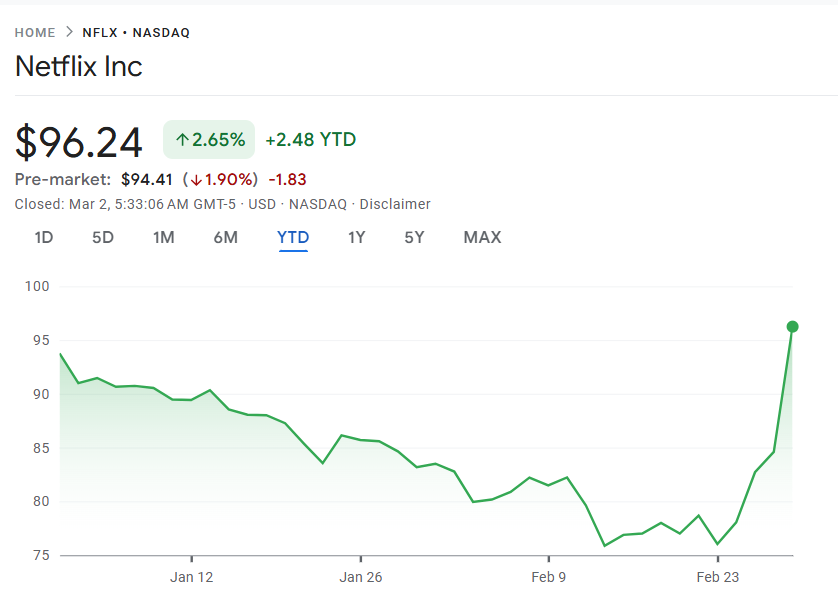Open the 5Y history tab
838x597 pixels.
[x=414, y=237]
